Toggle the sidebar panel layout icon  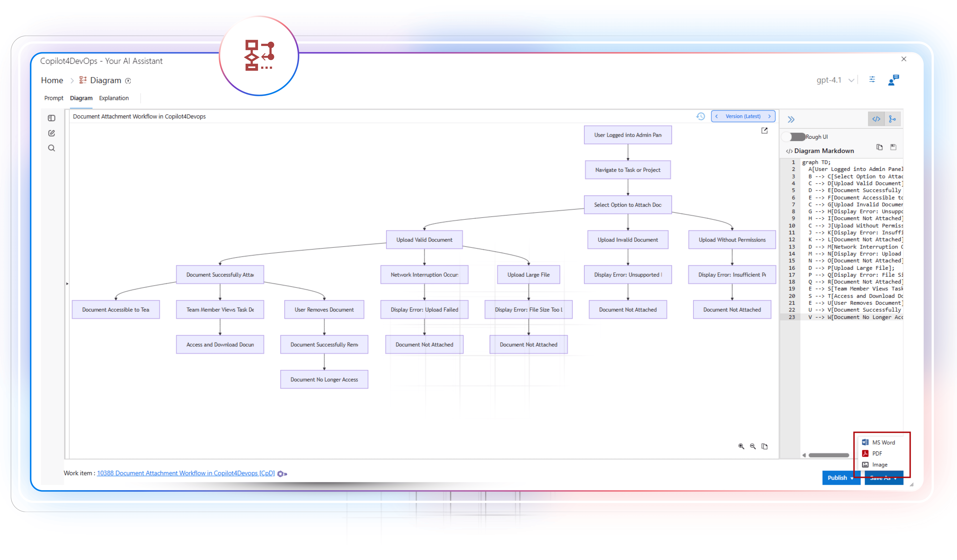[52, 118]
